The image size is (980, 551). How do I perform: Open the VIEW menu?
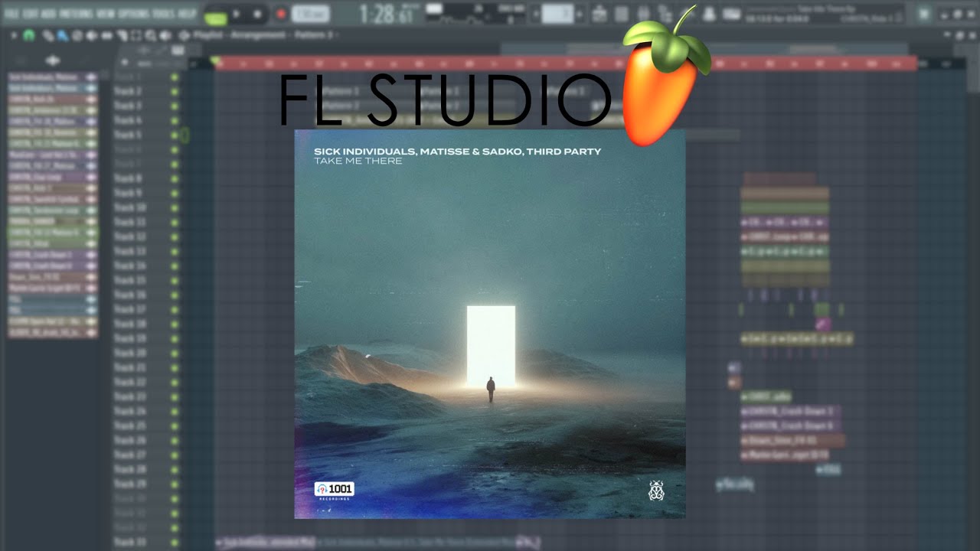point(107,13)
